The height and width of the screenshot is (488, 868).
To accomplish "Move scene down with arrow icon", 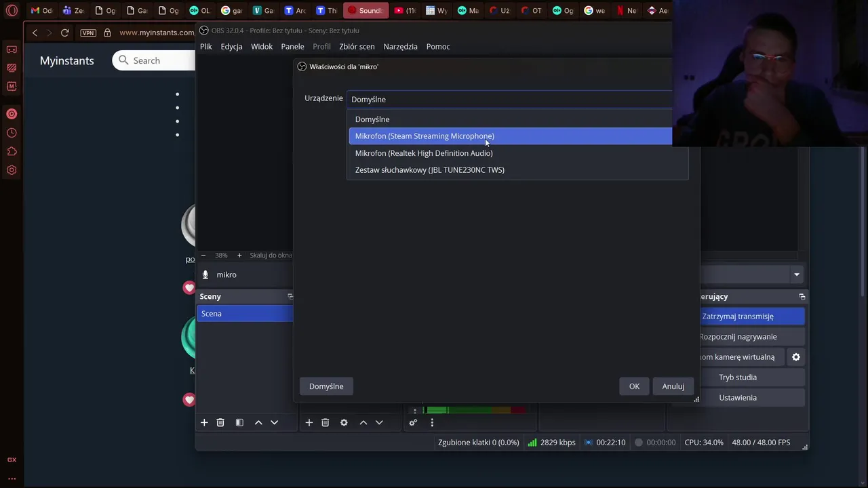I will coord(275,422).
